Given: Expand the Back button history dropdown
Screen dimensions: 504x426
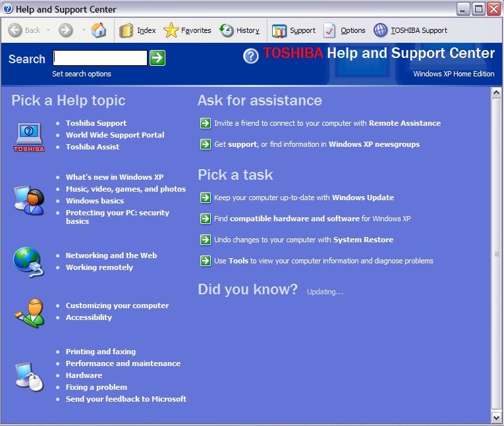Looking at the screenshot, I should point(48,30).
